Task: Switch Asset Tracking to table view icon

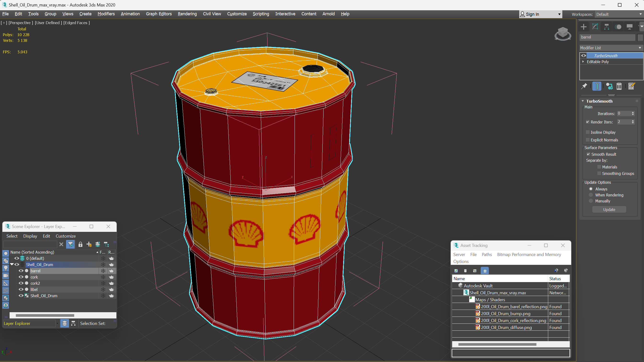Action: (485, 271)
